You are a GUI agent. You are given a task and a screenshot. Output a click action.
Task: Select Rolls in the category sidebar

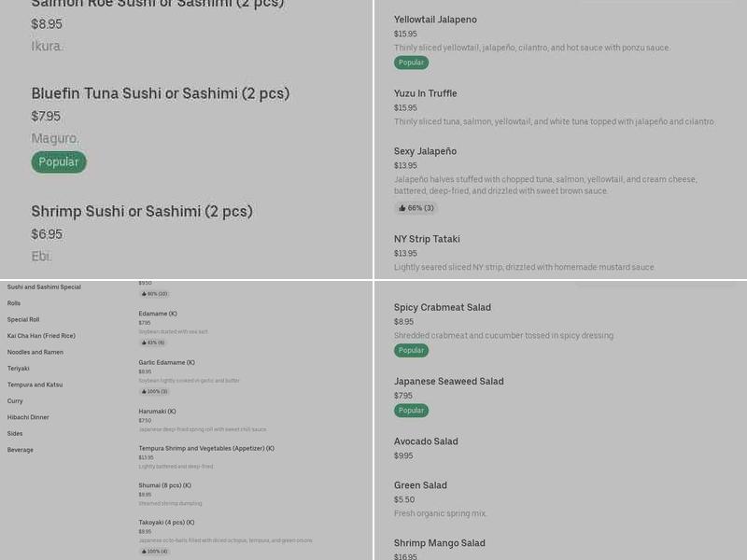[x=13, y=302]
